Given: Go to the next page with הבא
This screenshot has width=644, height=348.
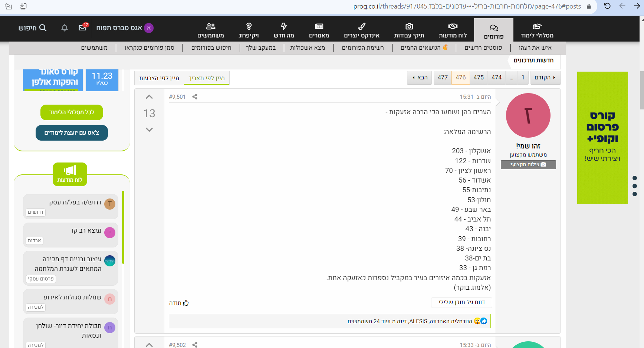Looking at the screenshot, I should tap(420, 78).
